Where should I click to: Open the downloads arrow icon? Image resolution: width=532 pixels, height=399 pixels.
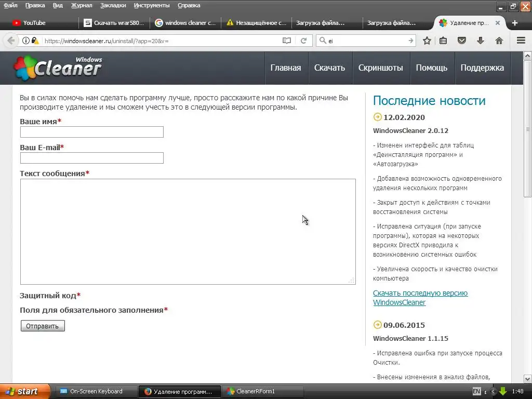481,41
